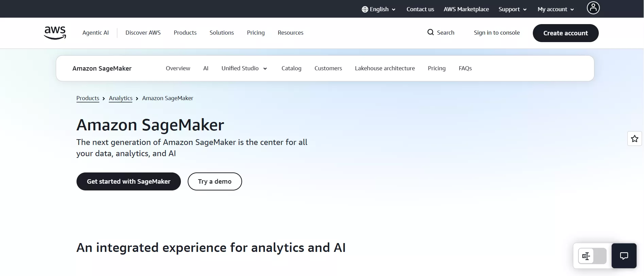Switch to the Catalog tab
Image resolution: width=644 pixels, height=276 pixels.
pos(291,68)
